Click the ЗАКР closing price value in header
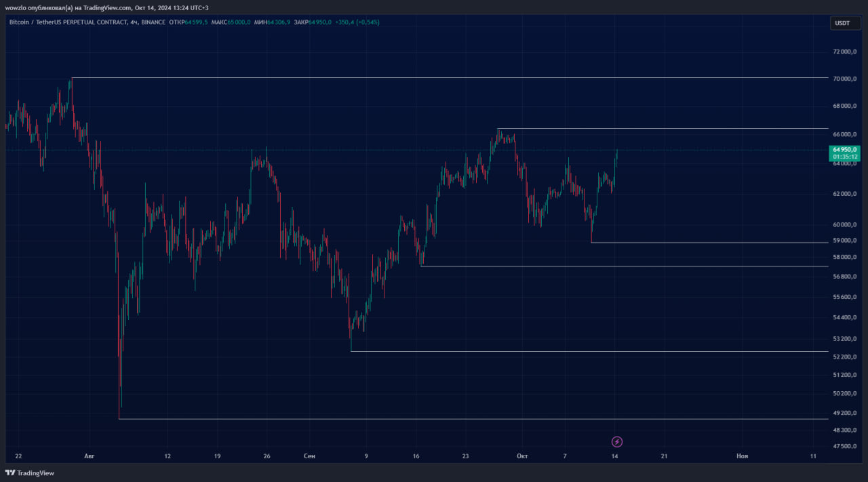The height and width of the screenshot is (482, 868). pos(319,22)
